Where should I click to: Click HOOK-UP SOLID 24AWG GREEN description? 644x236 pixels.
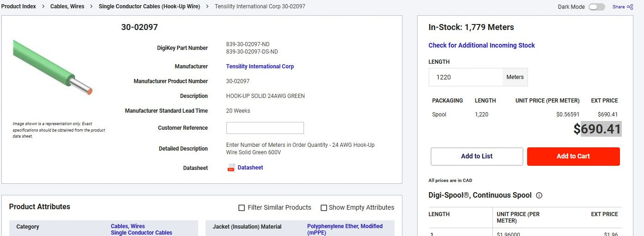click(x=265, y=96)
